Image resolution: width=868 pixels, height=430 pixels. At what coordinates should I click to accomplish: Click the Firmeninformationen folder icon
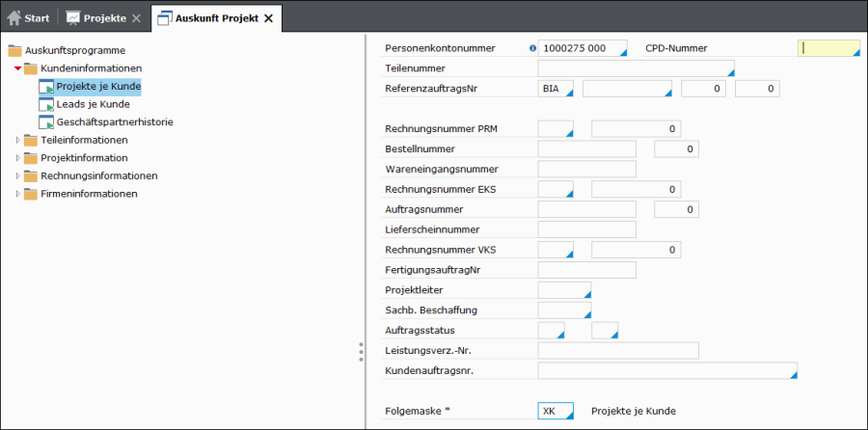(31, 194)
